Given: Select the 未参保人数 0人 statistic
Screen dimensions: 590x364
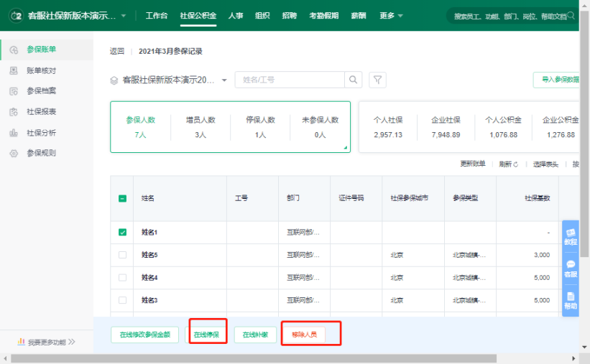Looking at the screenshot, I should (x=321, y=127).
